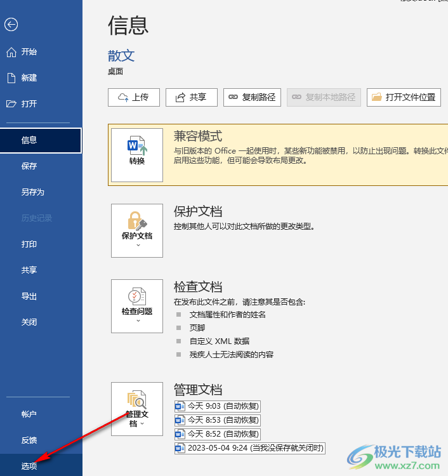Open the 开始 home page

tap(29, 52)
